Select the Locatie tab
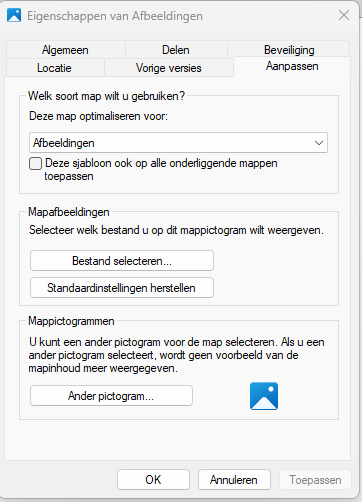 click(x=54, y=68)
